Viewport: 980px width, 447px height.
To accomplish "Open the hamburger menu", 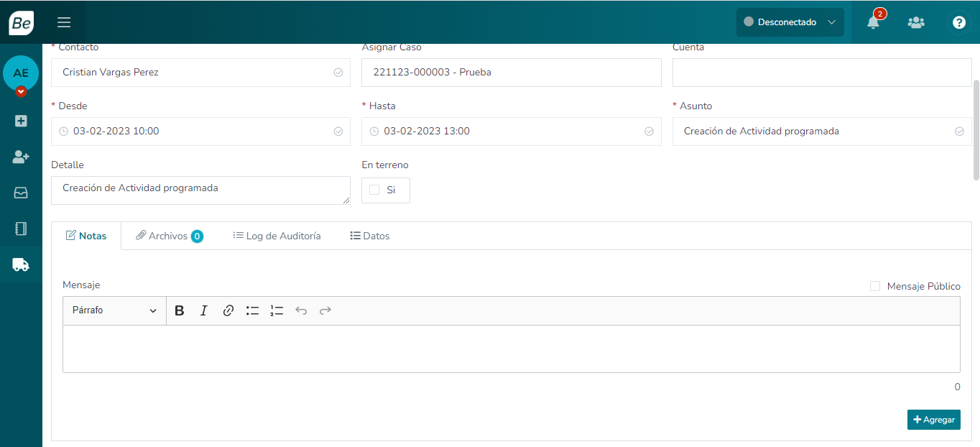I will click(x=64, y=22).
